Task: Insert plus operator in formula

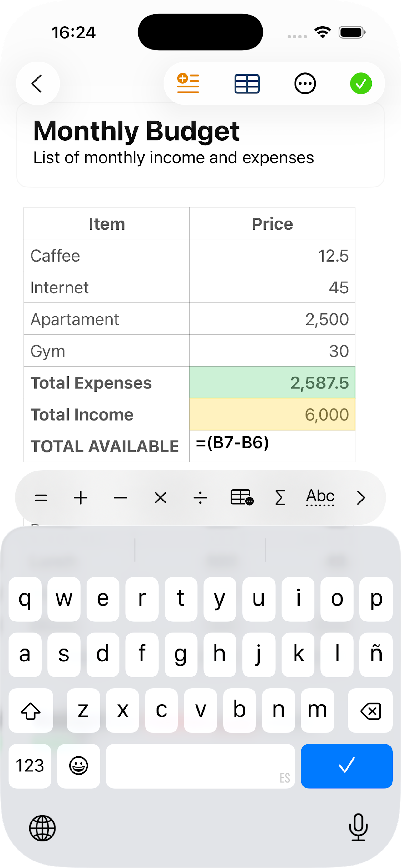Action: pyautogui.click(x=81, y=498)
